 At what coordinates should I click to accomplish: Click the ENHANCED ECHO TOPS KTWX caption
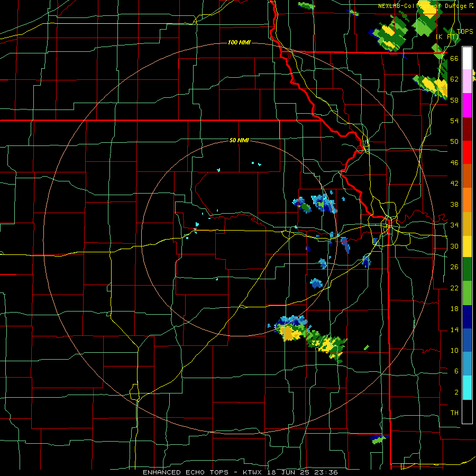(x=240, y=472)
